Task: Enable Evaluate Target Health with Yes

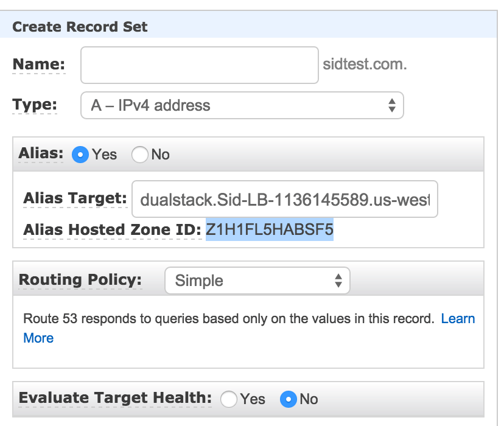Action: pyautogui.click(x=229, y=399)
